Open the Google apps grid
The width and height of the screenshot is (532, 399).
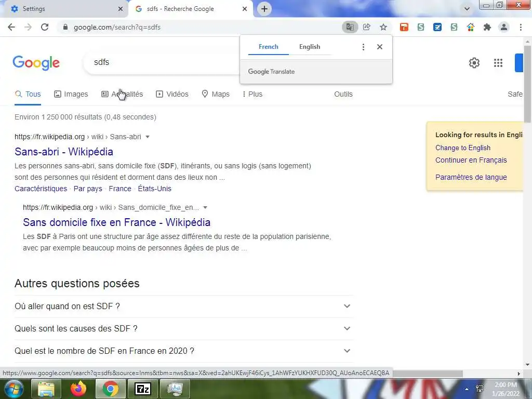pyautogui.click(x=498, y=63)
